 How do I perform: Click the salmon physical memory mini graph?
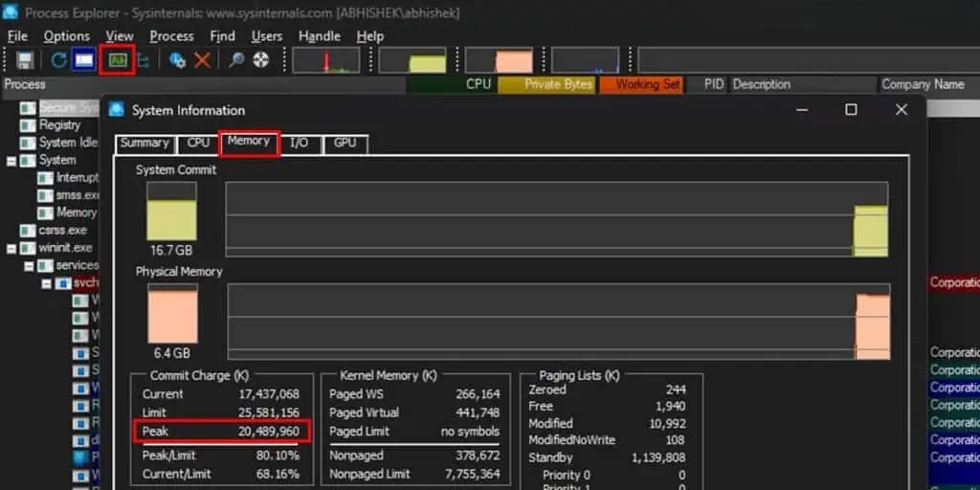click(x=499, y=60)
